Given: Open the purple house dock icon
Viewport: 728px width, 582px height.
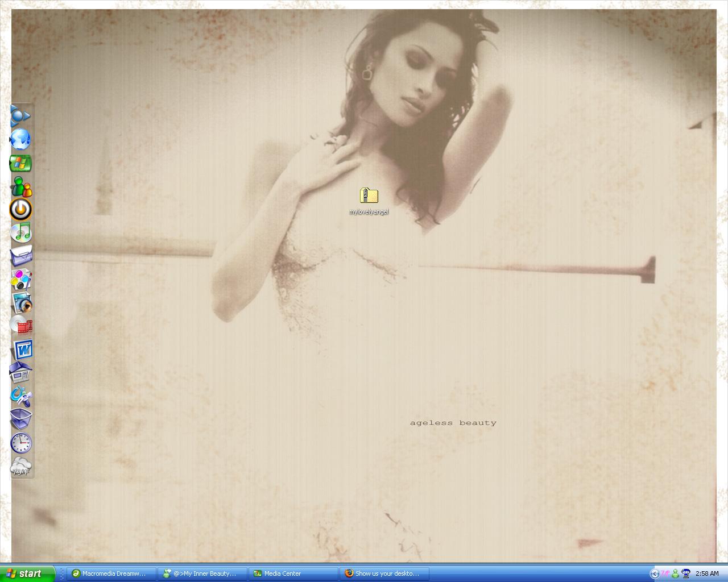Looking at the screenshot, I should pos(21,372).
